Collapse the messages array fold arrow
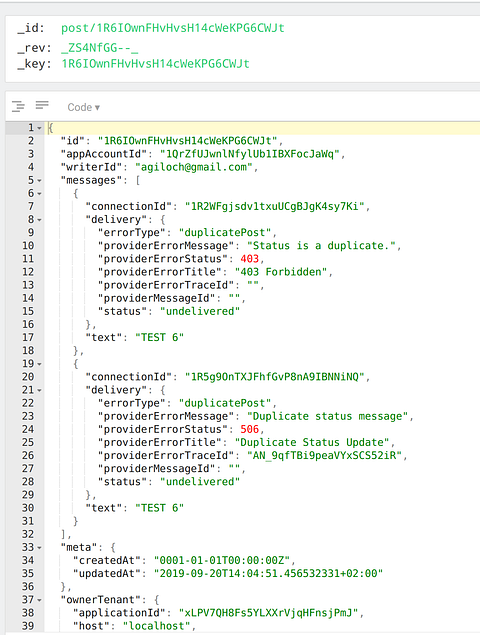 click(40, 181)
